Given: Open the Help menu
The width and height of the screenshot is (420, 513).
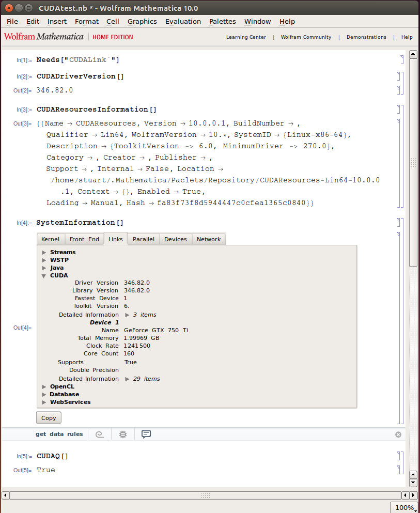Looking at the screenshot, I should coord(287,22).
